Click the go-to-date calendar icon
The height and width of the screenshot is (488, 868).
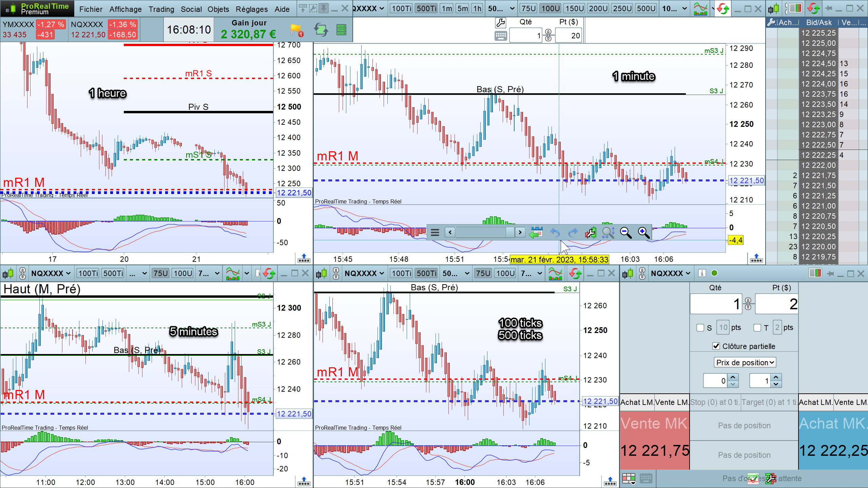[536, 232]
